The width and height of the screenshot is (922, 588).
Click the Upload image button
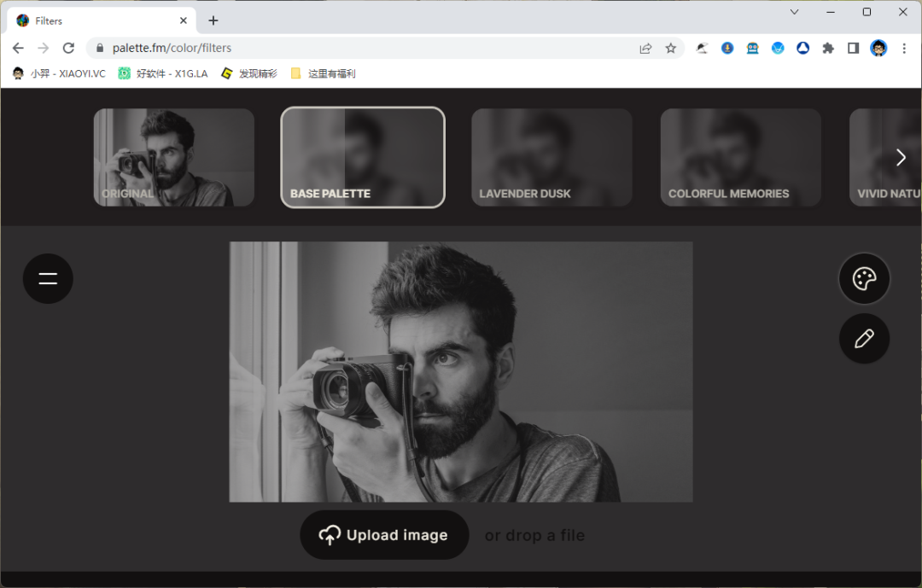coord(384,535)
